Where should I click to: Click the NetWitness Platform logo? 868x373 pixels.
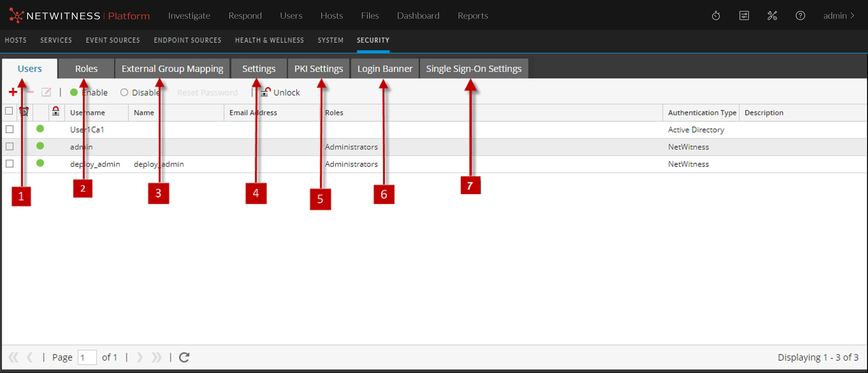(80, 16)
